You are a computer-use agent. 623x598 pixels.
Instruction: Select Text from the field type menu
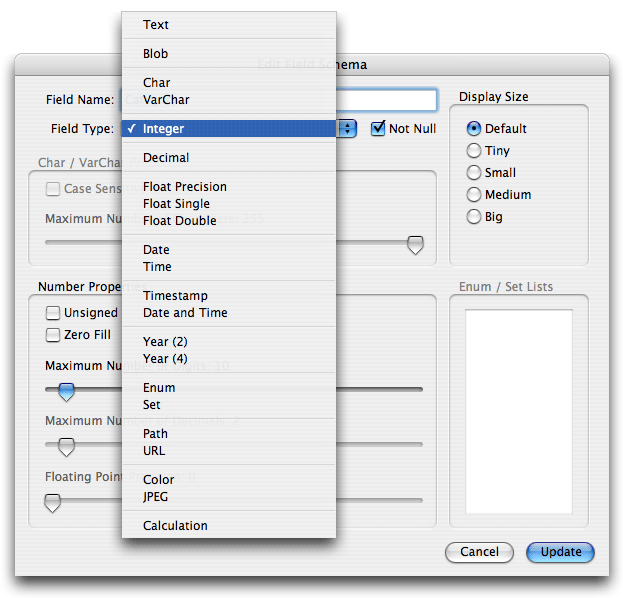(229, 25)
